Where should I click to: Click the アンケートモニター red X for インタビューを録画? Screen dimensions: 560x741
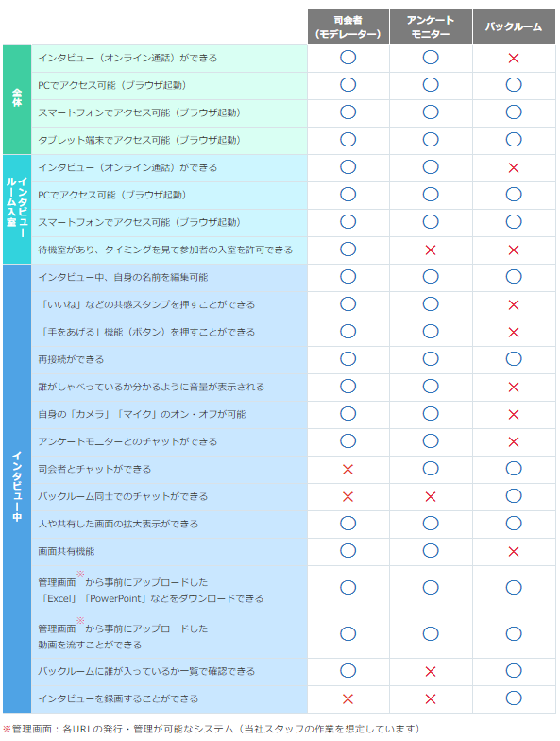(x=431, y=699)
